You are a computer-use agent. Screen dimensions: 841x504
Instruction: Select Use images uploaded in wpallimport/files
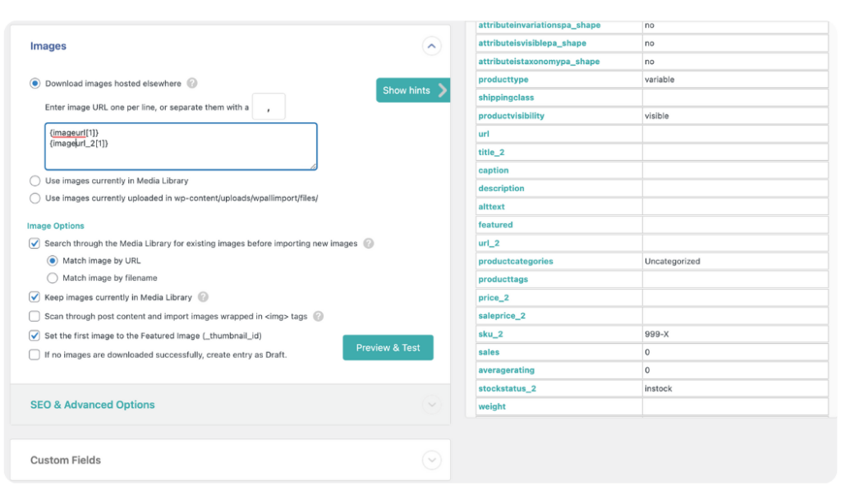pos(34,198)
